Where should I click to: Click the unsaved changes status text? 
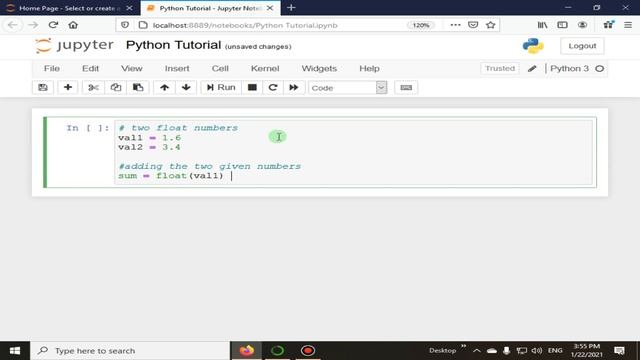pyautogui.click(x=258, y=47)
